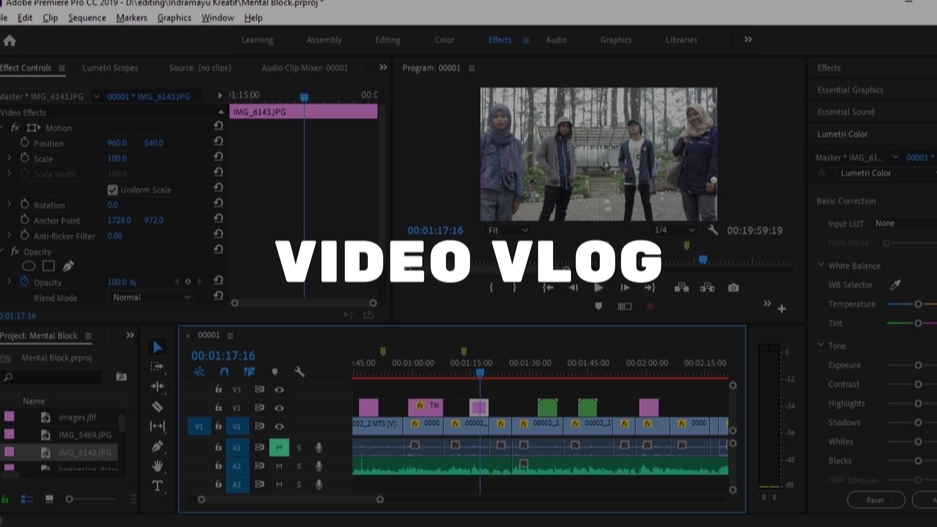Toggle V1 track output eye
This screenshot has width=937, height=527.
(279, 427)
